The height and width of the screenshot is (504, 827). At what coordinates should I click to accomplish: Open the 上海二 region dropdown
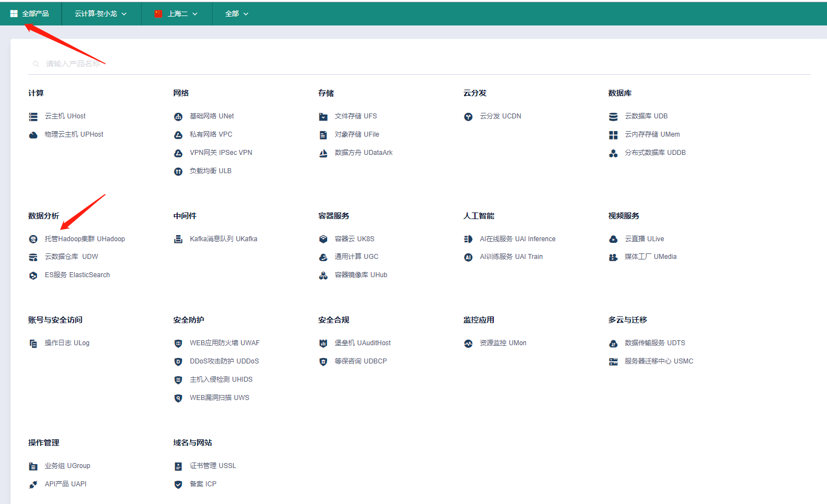177,14
